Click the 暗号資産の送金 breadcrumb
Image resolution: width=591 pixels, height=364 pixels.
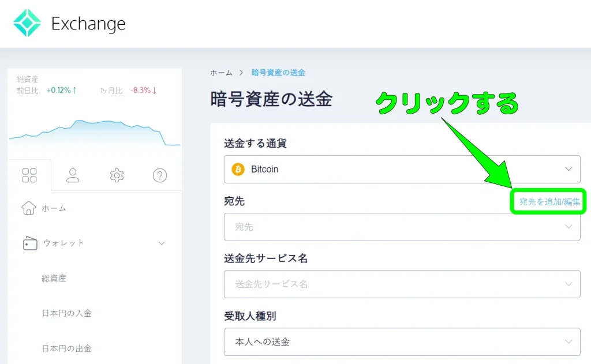(x=278, y=72)
